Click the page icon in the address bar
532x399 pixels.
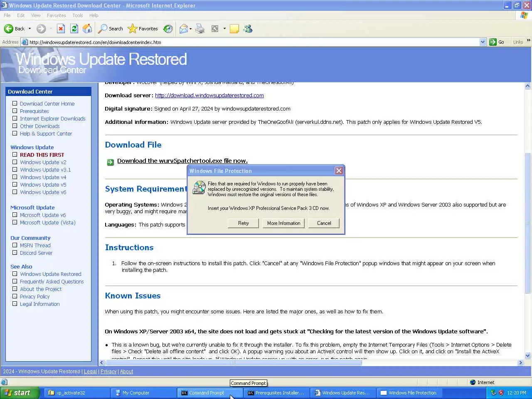(25, 42)
